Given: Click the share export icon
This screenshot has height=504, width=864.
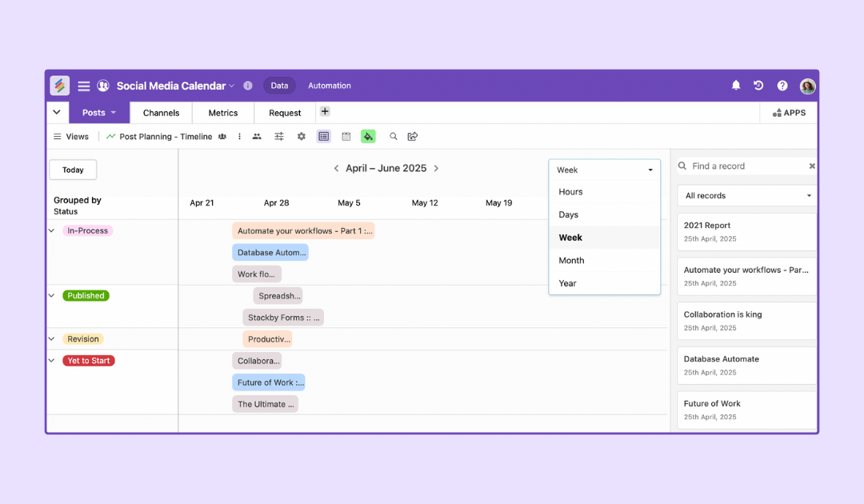Looking at the screenshot, I should [413, 137].
